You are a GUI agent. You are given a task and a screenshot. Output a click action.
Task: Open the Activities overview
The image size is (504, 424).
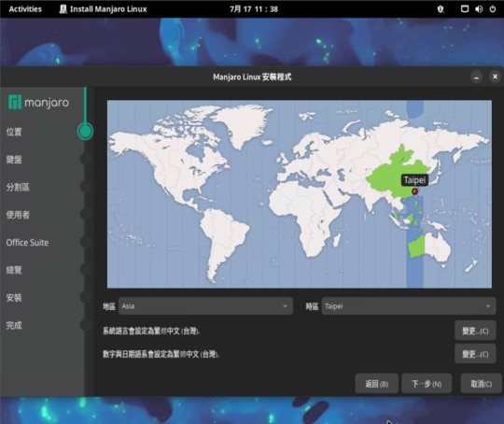tap(25, 9)
